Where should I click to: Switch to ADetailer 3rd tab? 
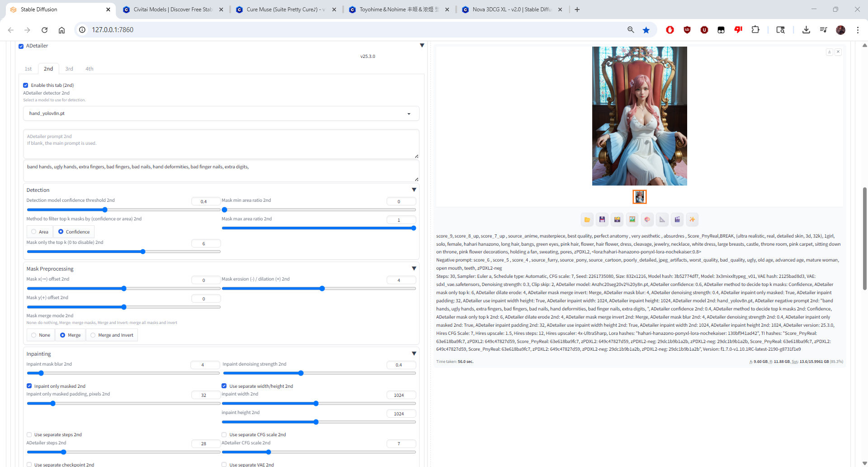(69, 69)
